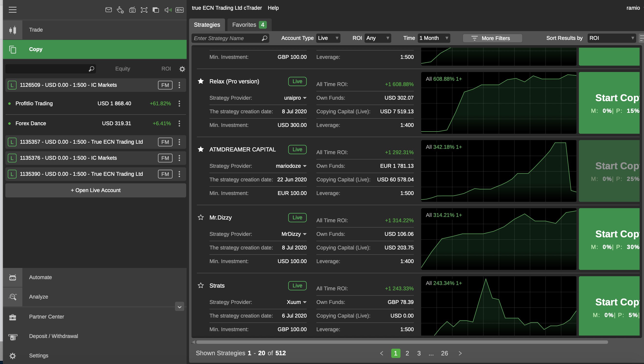Click the More Filters button
The height and width of the screenshot is (364, 644).
492,38
